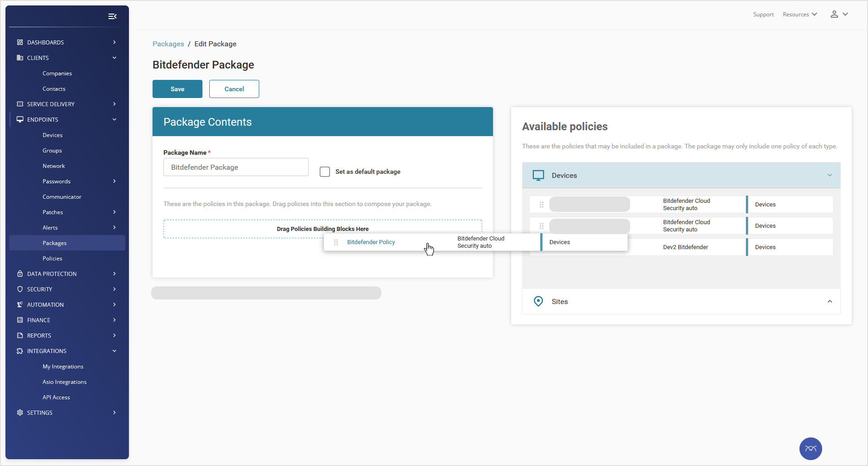Click the Devices monitor icon in Available policies
The image size is (868, 466).
tap(538, 175)
